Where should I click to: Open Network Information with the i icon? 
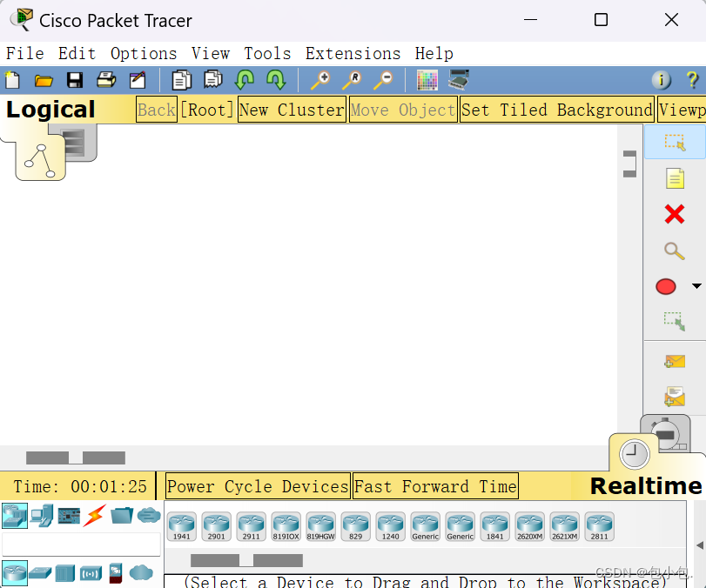click(661, 80)
